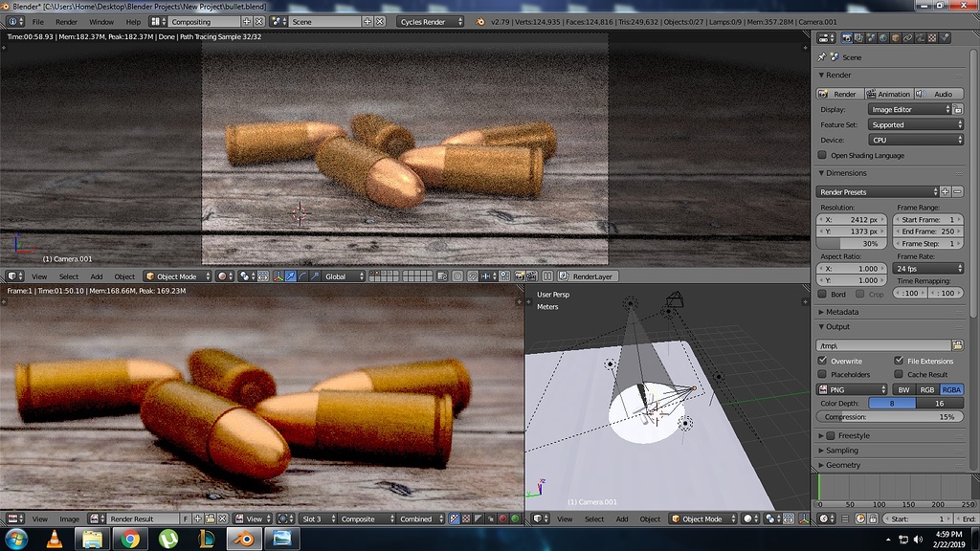This screenshot has width=980, height=551.
Task: Enable the Placeholders checkbox
Action: (x=822, y=374)
